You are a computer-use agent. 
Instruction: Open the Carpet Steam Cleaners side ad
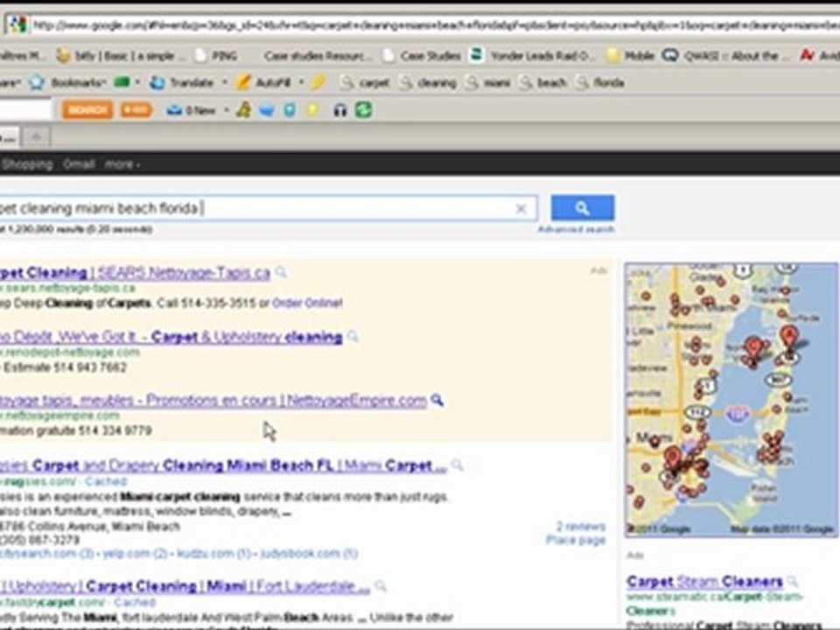coord(704,581)
